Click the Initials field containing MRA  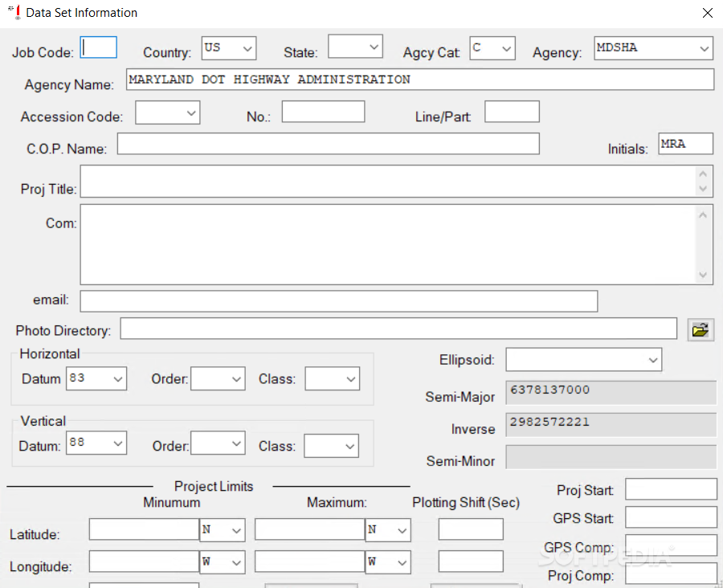pos(686,144)
